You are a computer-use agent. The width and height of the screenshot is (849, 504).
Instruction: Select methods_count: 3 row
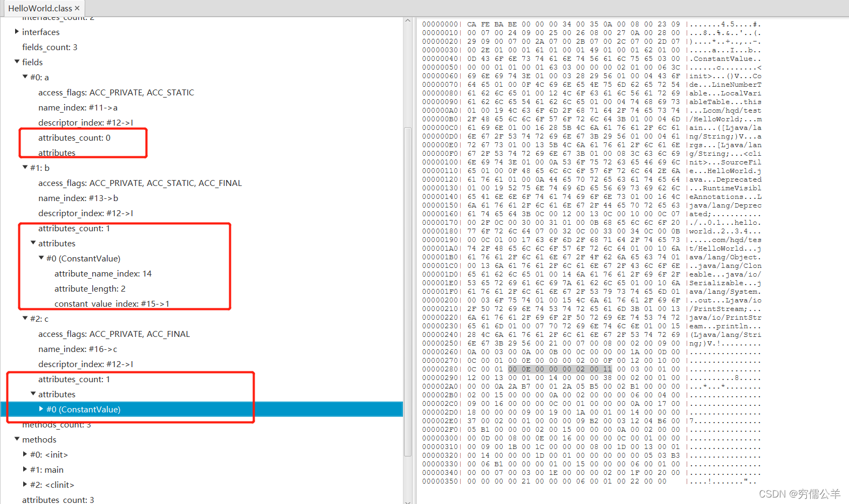(57, 424)
